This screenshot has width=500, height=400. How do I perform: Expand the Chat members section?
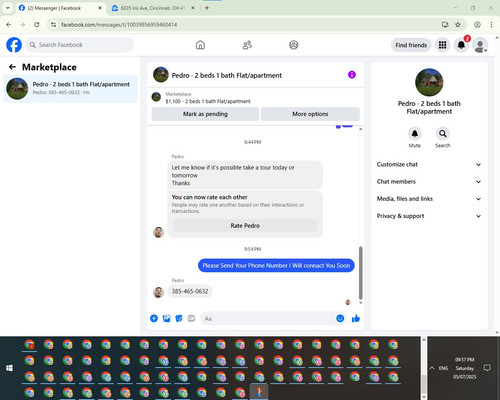429,182
